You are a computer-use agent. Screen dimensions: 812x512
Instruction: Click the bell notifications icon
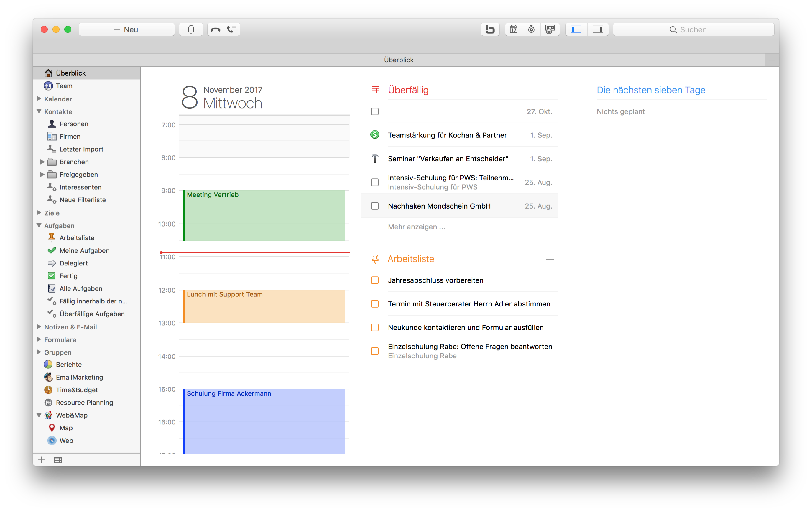(x=191, y=29)
